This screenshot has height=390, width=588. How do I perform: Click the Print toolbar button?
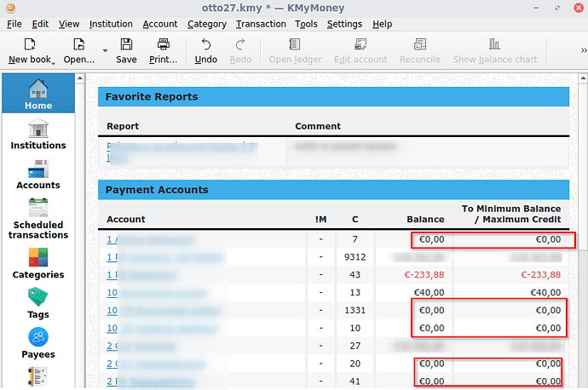[164, 51]
